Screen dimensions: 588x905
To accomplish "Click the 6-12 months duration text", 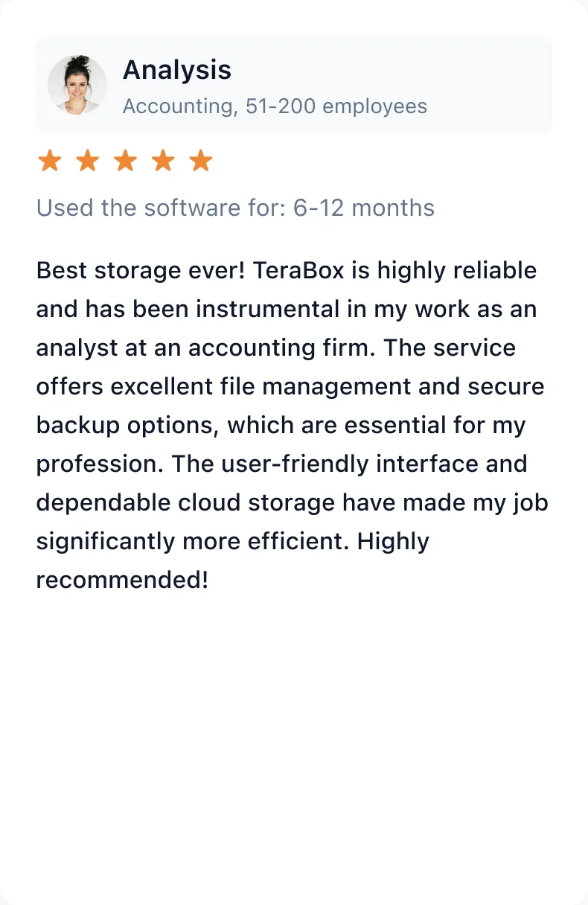I will click(x=364, y=208).
